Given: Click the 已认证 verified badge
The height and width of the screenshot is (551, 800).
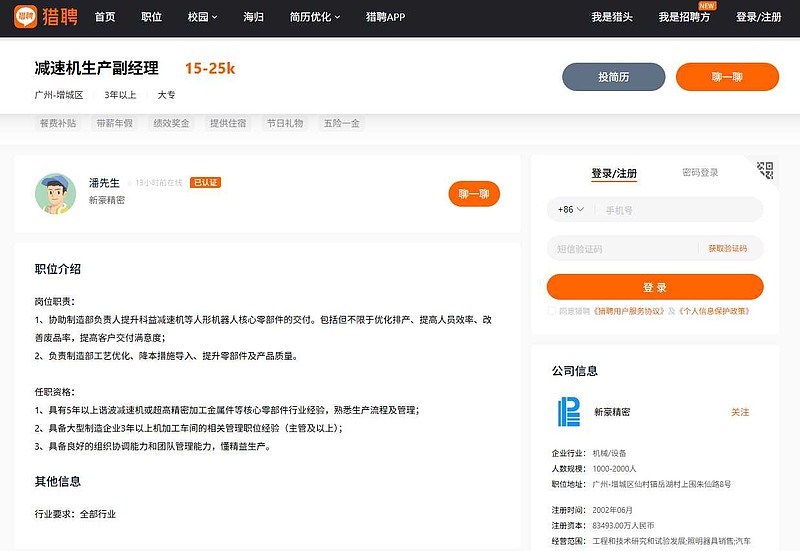Looking at the screenshot, I should point(206,183).
